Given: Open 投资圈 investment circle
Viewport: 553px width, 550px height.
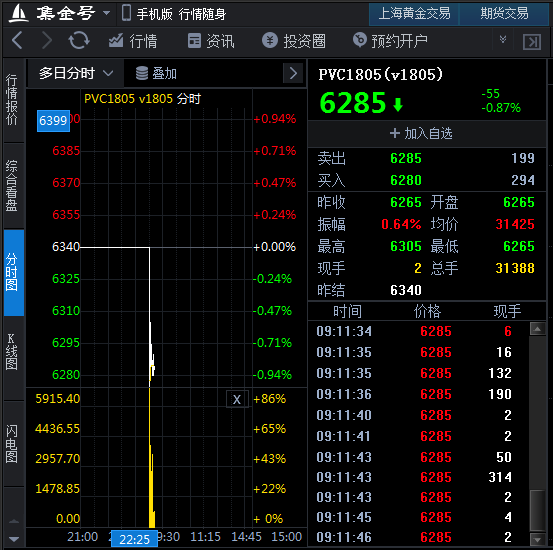Looking at the screenshot, I should [x=294, y=41].
